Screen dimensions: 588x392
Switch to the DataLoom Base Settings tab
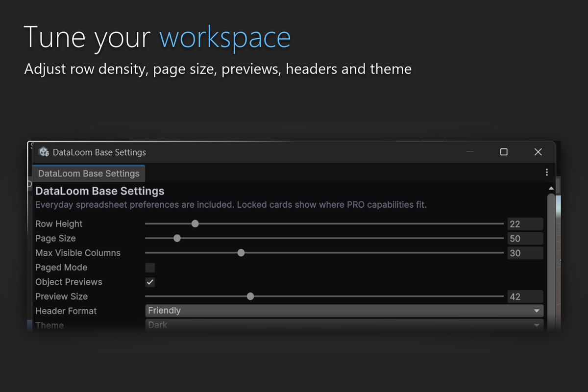coord(89,173)
